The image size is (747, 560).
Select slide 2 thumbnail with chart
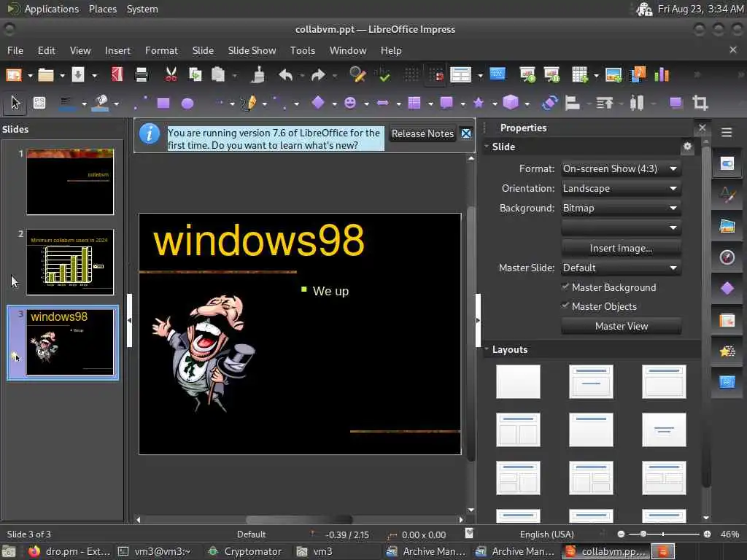coord(70,262)
